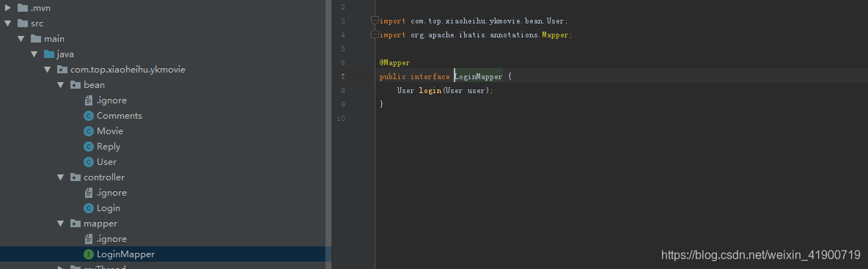Select the Movie class in the tree
The height and width of the screenshot is (269, 868).
coord(110,131)
